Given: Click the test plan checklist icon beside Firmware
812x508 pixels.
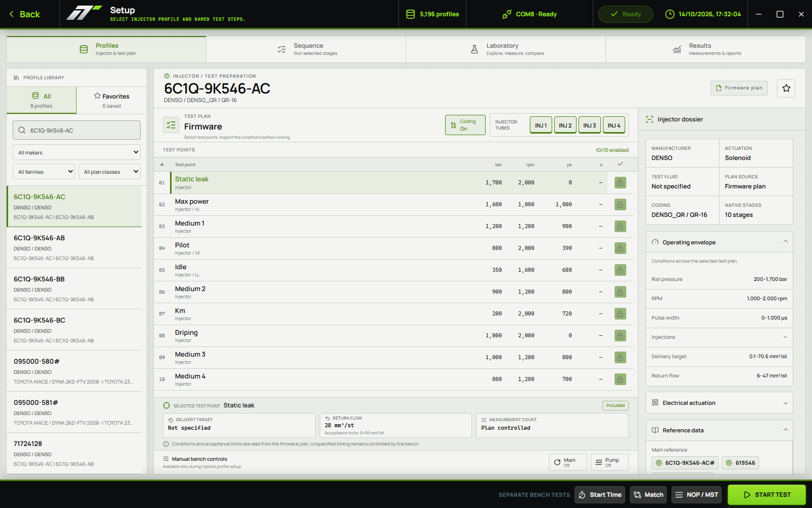Looking at the screenshot, I should [171, 124].
